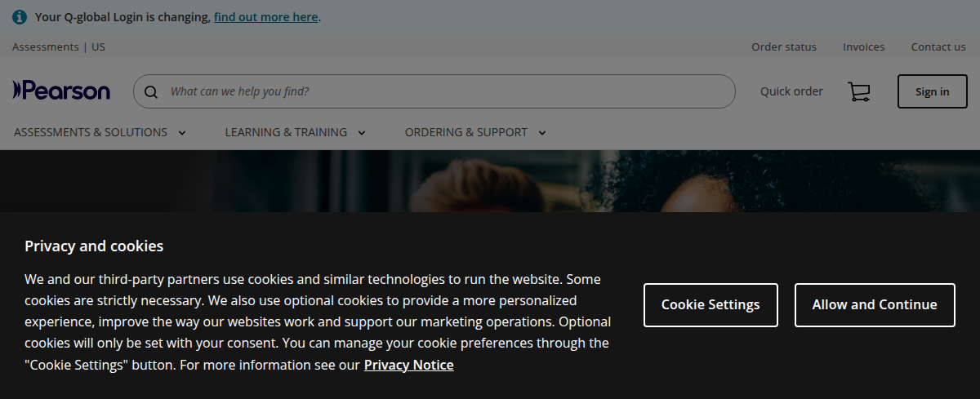The height and width of the screenshot is (399, 980).
Task: Click the shopping cart icon
Action: pyautogui.click(x=858, y=92)
